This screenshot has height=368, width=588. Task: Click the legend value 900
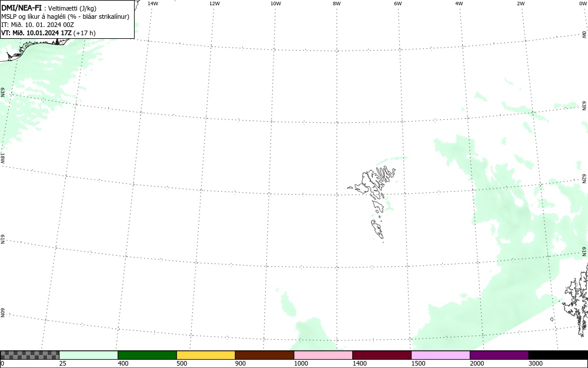tap(240, 363)
